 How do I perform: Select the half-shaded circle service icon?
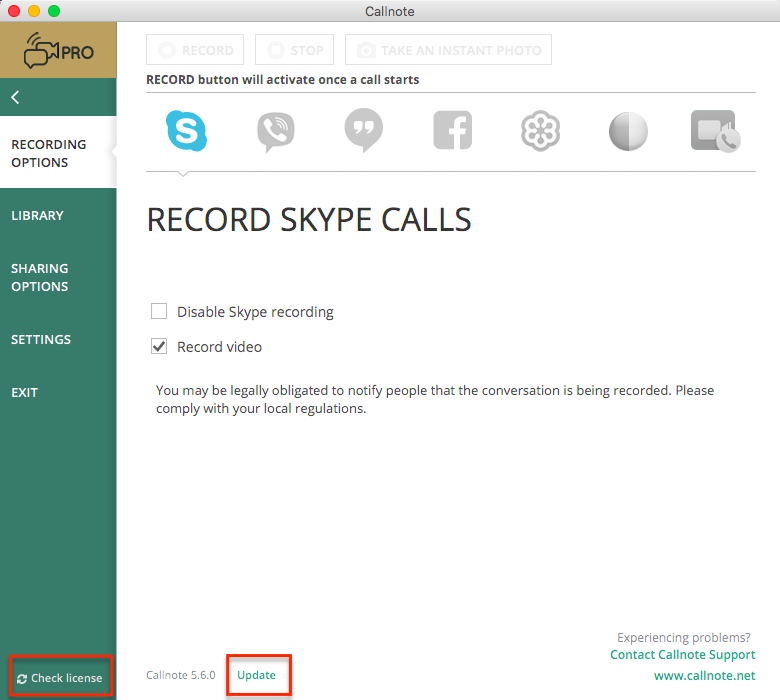(x=628, y=131)
